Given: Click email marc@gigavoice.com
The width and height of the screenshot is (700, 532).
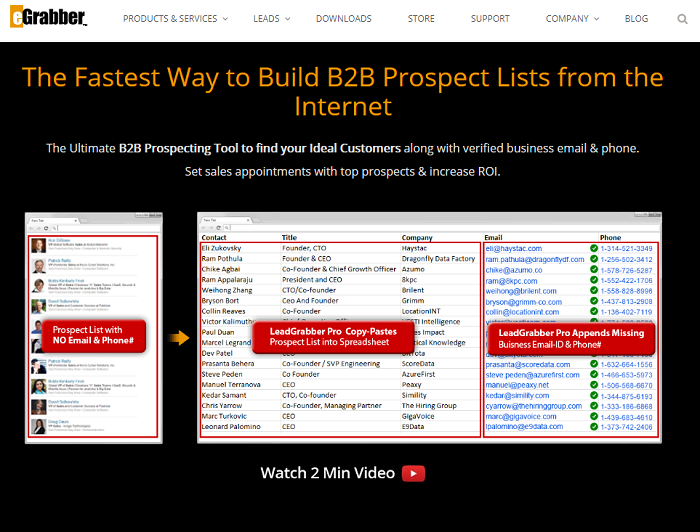Looking at the screenshot, I should 521,416.
